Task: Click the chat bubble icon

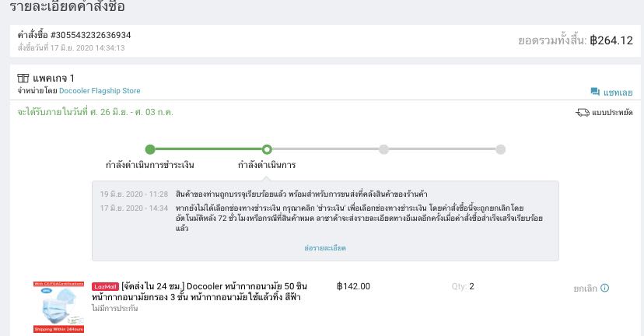Action: (x=595, y=92)
